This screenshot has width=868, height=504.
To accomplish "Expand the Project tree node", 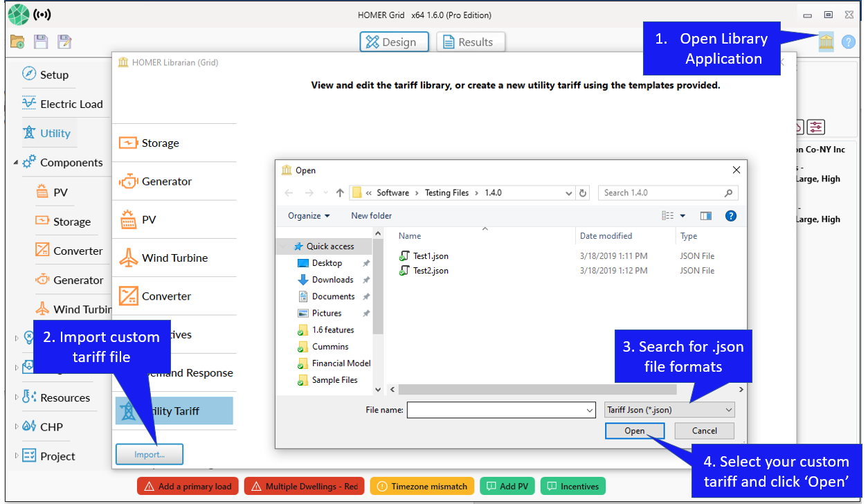I will pos(17,456).
